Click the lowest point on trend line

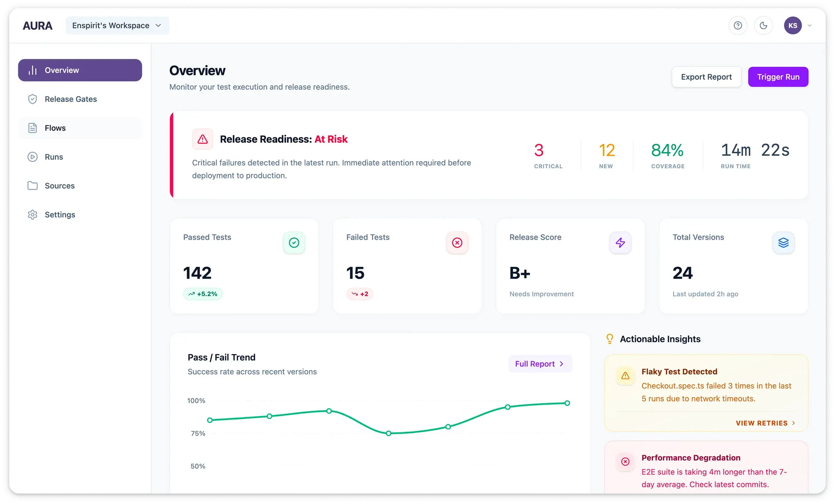tap(389, 433)
